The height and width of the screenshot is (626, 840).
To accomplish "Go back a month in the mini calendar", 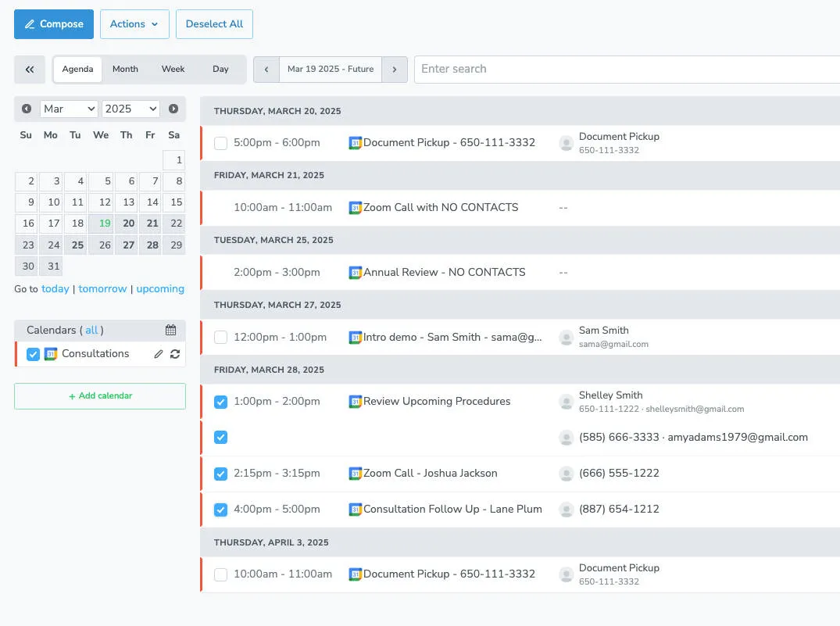I will [26, 109].
